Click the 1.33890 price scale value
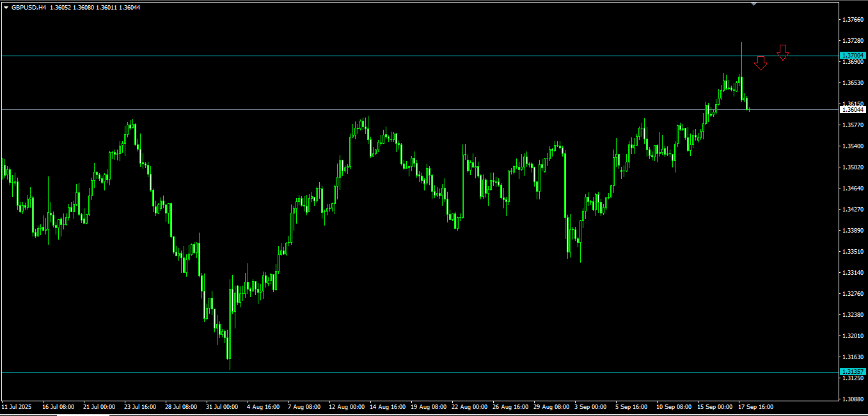The image size is (868, 416). click(x=854, y=231)
